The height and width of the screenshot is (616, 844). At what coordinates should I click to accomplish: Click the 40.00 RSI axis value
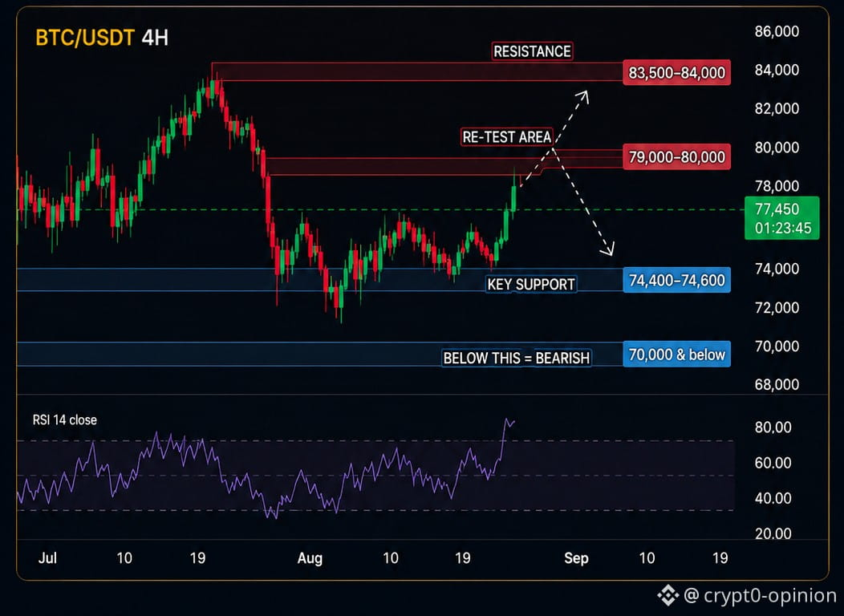click(773, 498)
